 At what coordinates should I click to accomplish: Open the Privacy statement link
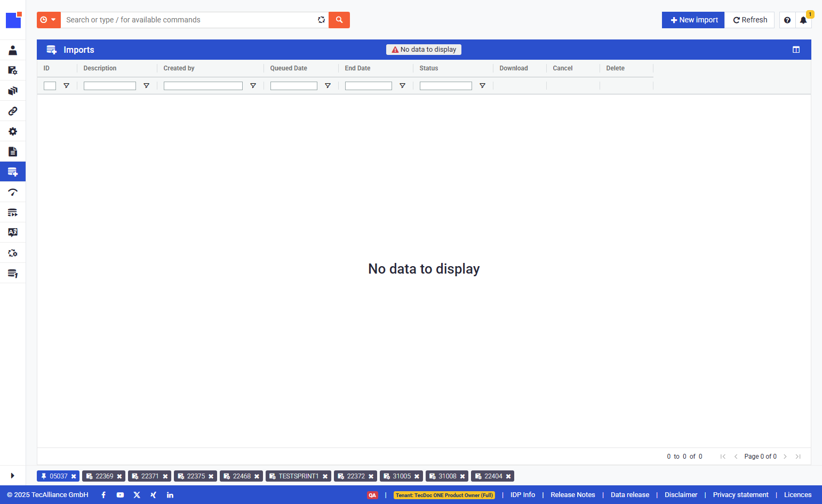coord(740,495)
